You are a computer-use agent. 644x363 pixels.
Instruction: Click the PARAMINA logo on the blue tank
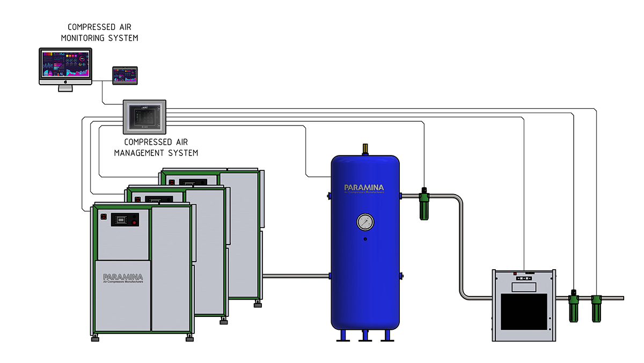point(364,189)
